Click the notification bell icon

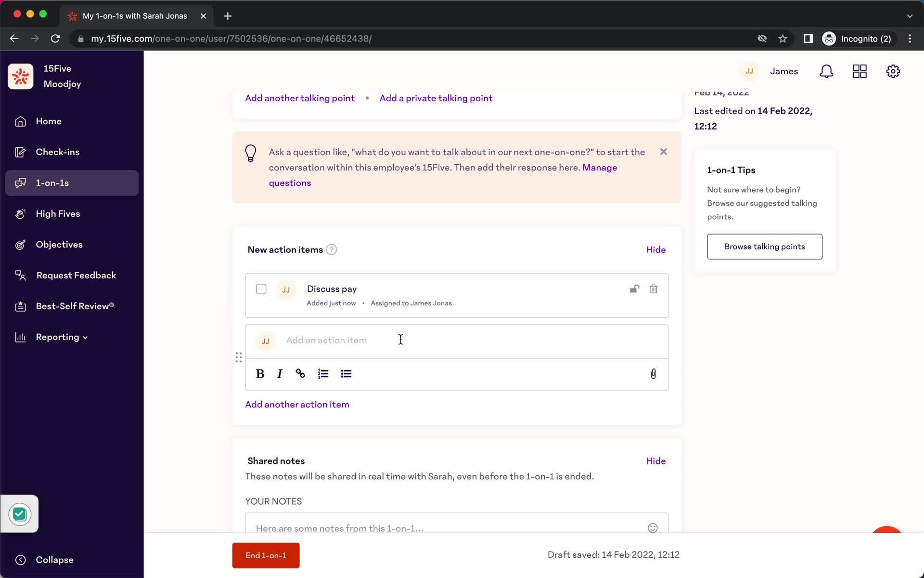(x=828, y=71)
